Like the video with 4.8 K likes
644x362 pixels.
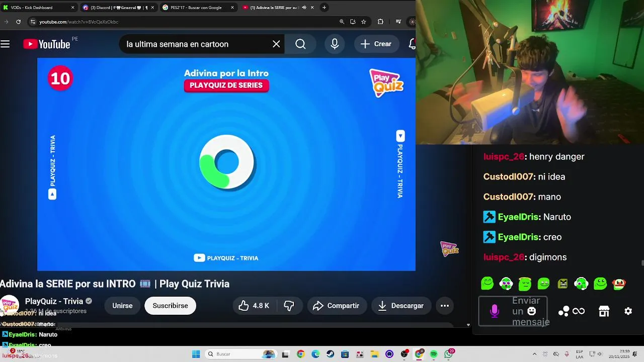(255, 306)
